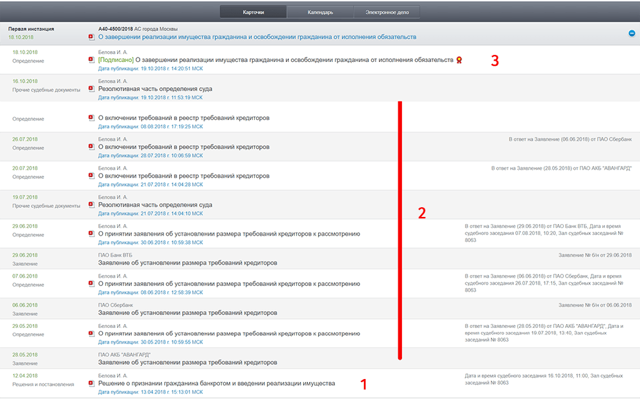Open the Электронное дело tab
The width and height of the screenshot is (640, 399).
pyautogui.click(x=387, y=12)
